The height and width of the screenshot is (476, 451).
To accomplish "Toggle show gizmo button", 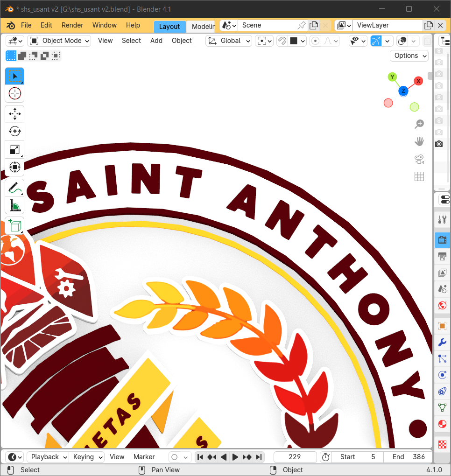I will point(376,41).
